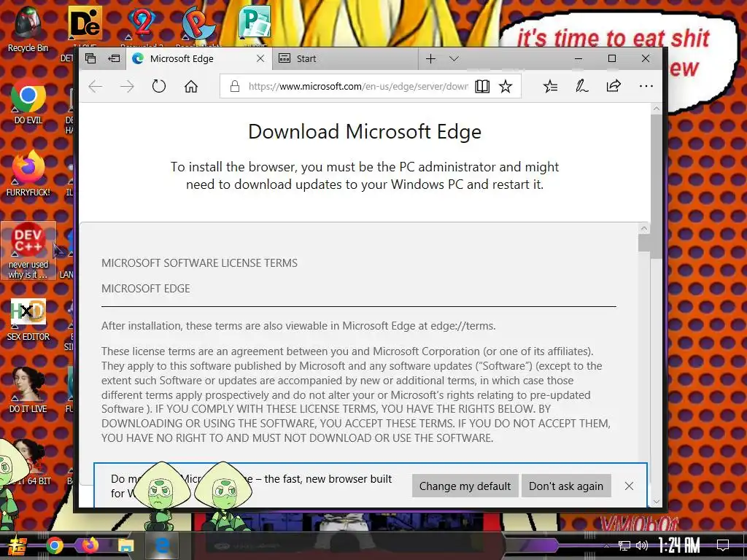Open the HxD icon labeled SEX EDITOR
Viewport: 747px width, 560px height.
pyautogui.click(x=28, y=319)
